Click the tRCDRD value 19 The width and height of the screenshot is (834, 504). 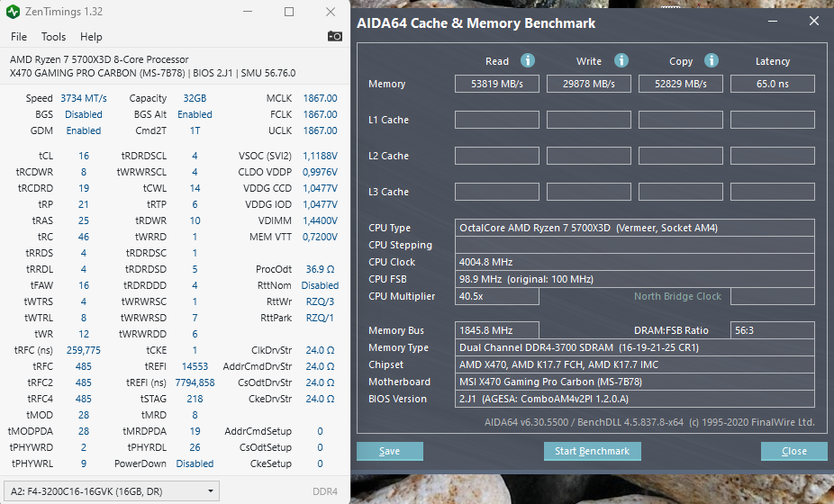(84, 188)
